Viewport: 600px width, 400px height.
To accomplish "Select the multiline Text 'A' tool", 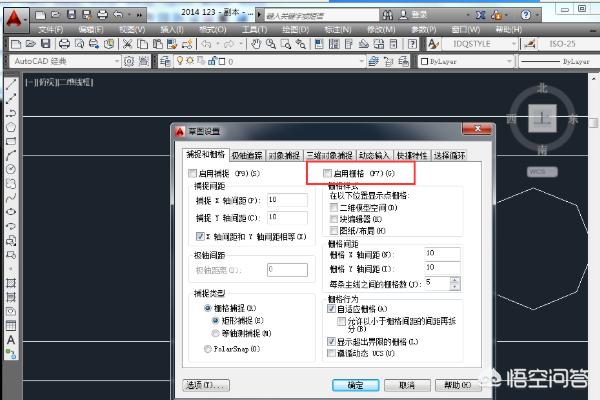I will click(x=10, y=340).
